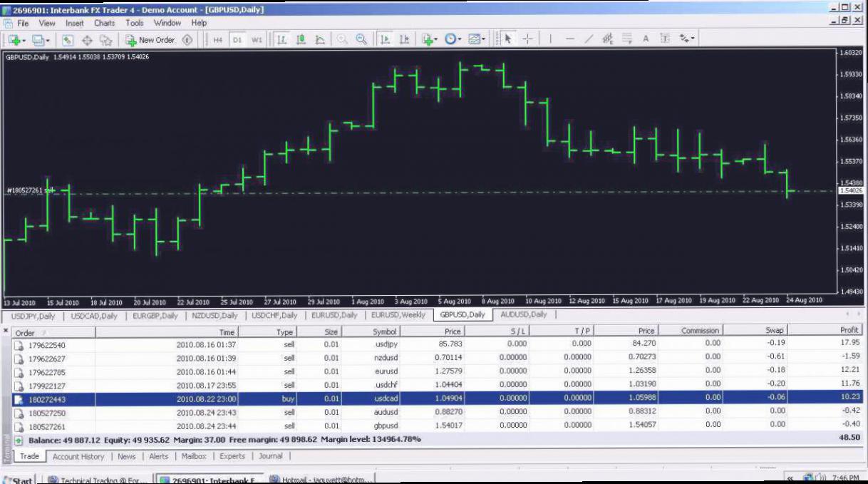Select order 179622785 eurusd row

click(438, 371)
